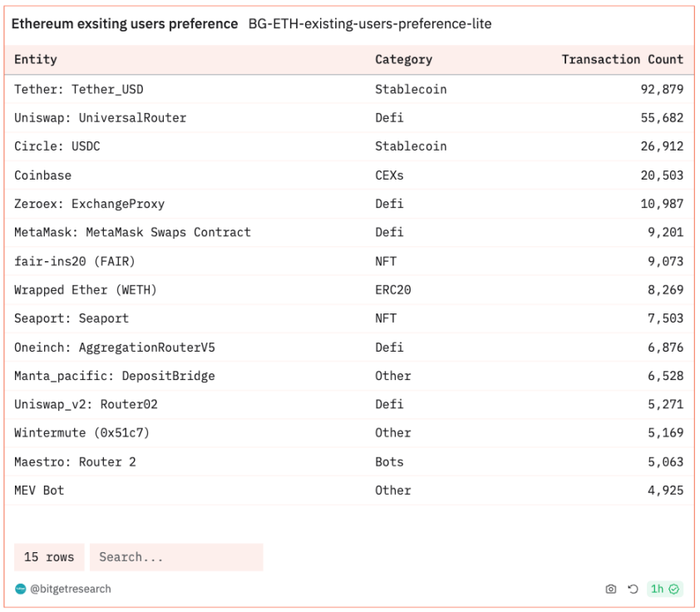
Task: Open the @bitgetresearch author profile link
Action: tap(70, 589)
